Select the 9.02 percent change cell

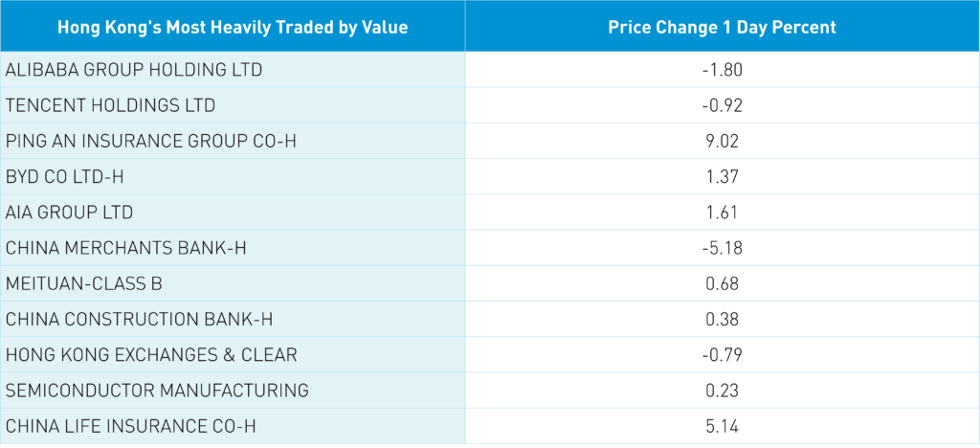[722, 141]
